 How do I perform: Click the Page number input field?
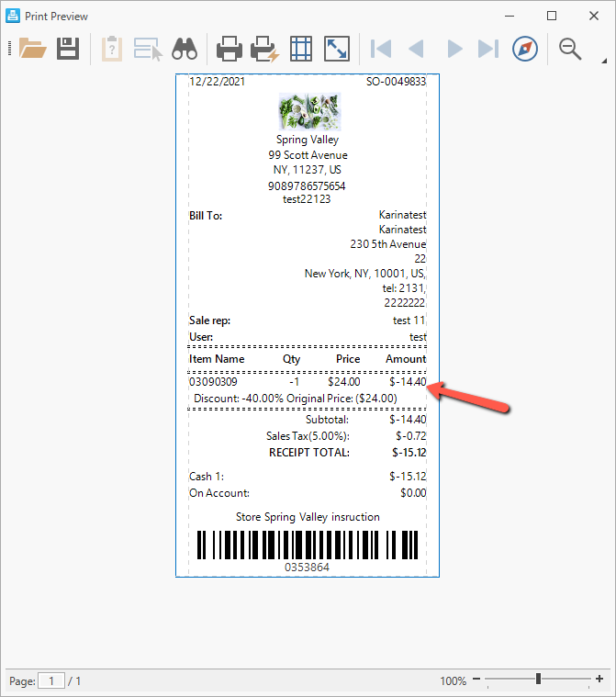click(x=51, y=680)
